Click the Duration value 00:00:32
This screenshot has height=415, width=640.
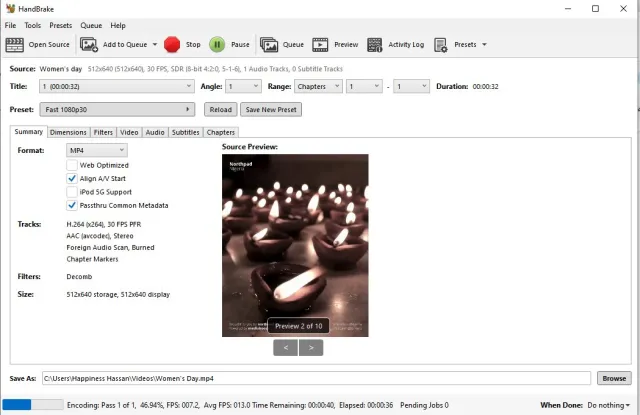[485, 87]
